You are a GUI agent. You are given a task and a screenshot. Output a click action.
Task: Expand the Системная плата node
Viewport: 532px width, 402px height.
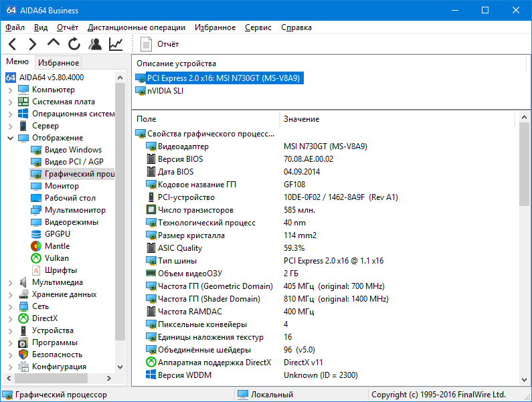pyautogui.click(x=10, y=102)
